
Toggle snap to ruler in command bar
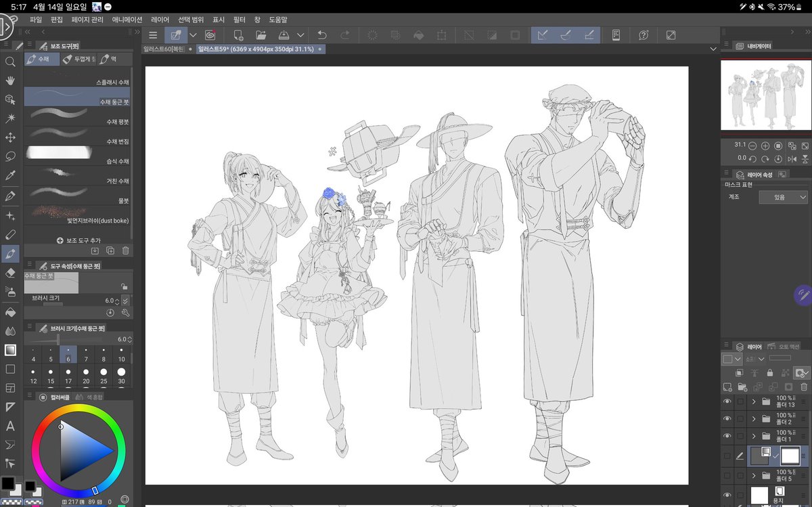point(541,35)
